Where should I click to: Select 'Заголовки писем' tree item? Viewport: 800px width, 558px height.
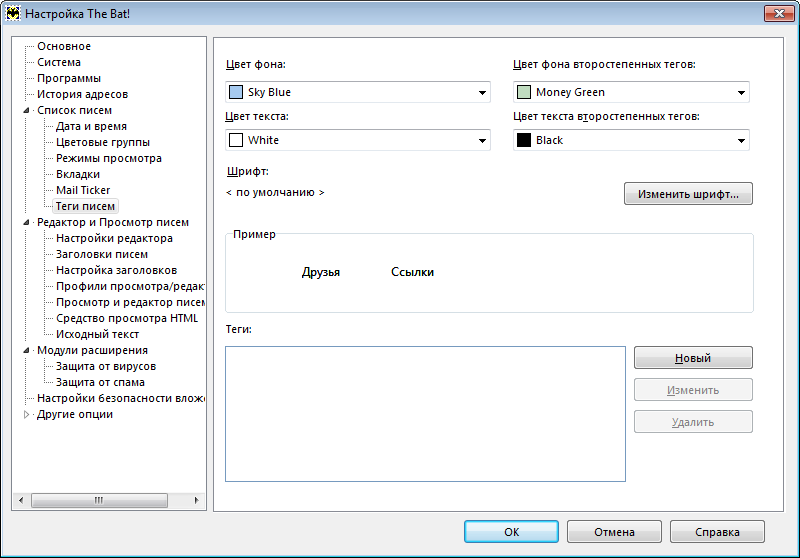[102, 255]
